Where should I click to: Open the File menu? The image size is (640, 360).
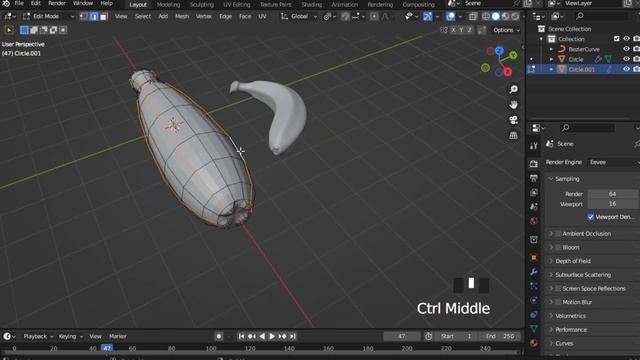(19, 3)
